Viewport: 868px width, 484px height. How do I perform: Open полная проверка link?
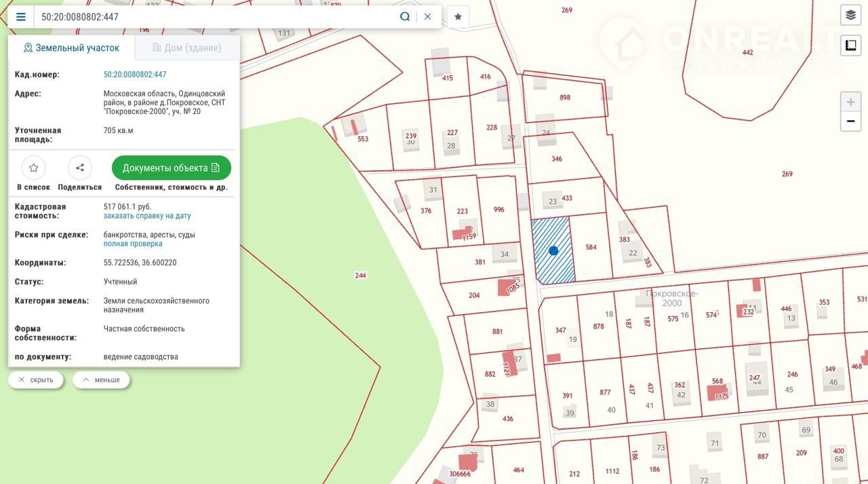(133, 244)
